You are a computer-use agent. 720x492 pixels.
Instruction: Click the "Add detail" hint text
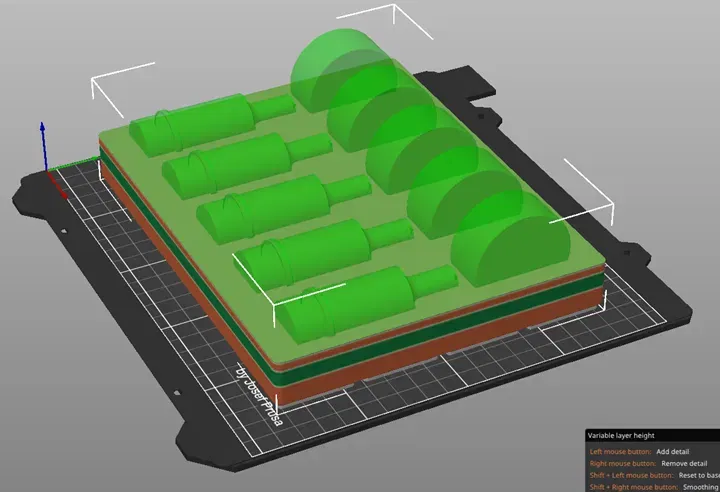672,452
